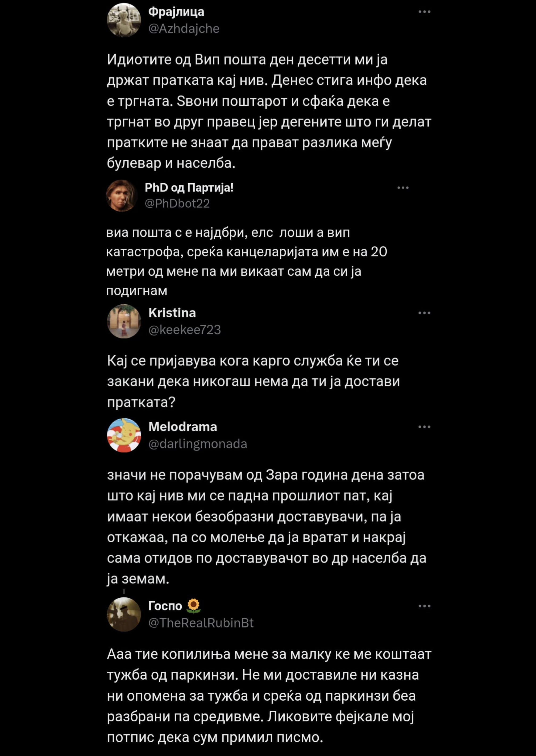Visit the @PhDbot22 handle
The width and height of the screenshot is (536, 756).
(177, 203)
